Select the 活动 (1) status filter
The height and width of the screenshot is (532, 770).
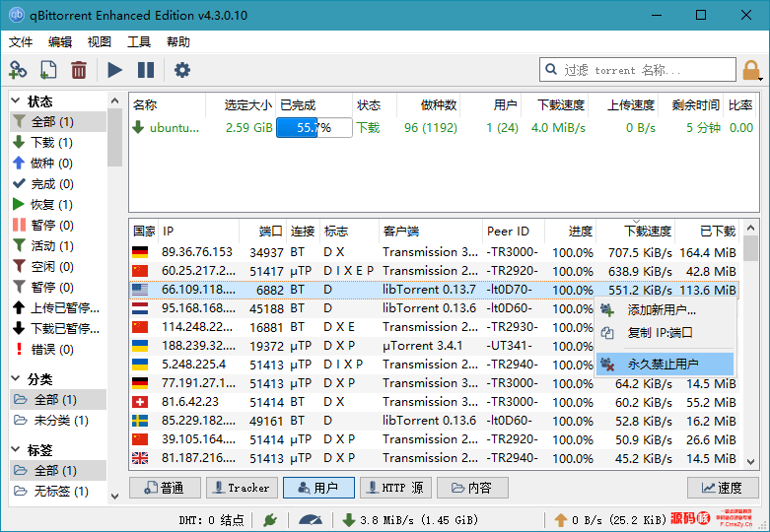pos(58,246)
